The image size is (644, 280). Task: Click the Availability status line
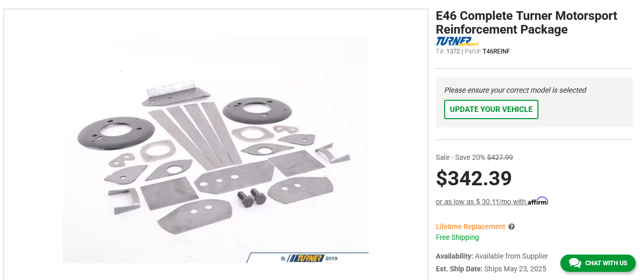(492, 256)
